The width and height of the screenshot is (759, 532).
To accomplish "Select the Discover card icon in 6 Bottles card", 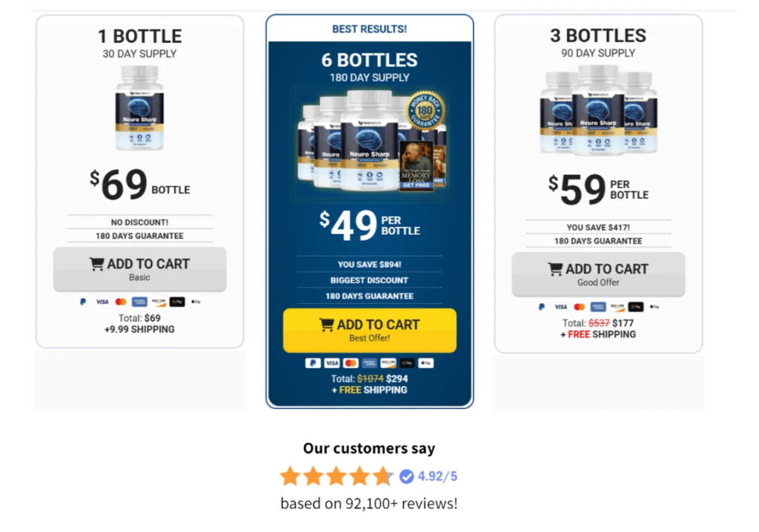I will [388, 363].
